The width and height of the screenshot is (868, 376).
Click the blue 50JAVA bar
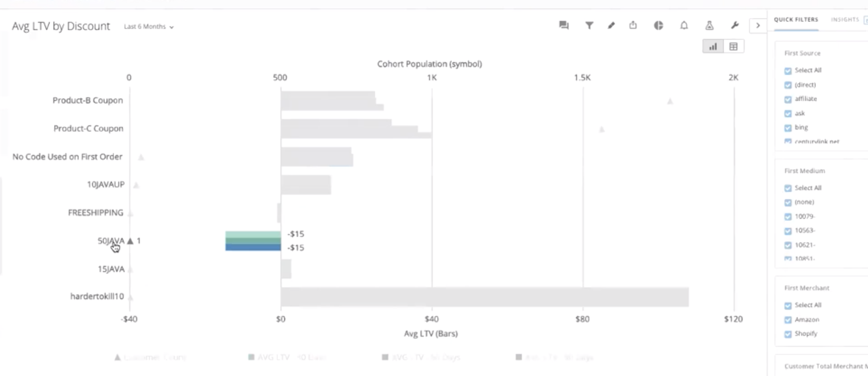click(x=253, y=248)
